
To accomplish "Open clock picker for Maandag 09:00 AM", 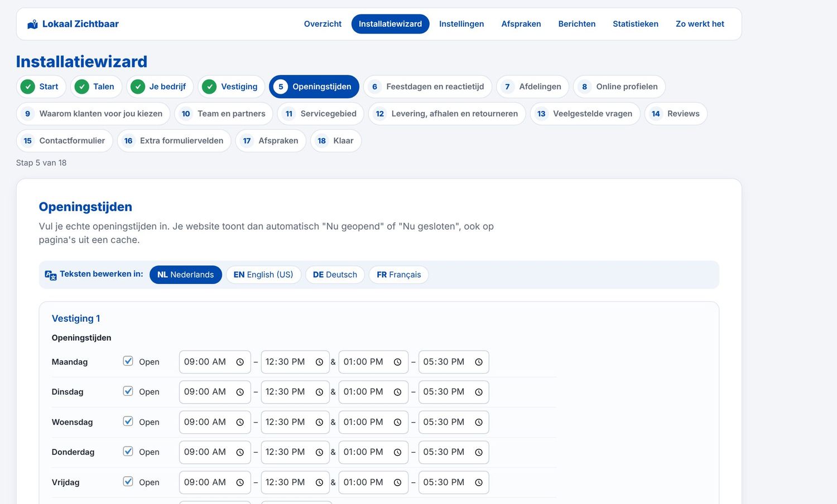I will (240, 362).
